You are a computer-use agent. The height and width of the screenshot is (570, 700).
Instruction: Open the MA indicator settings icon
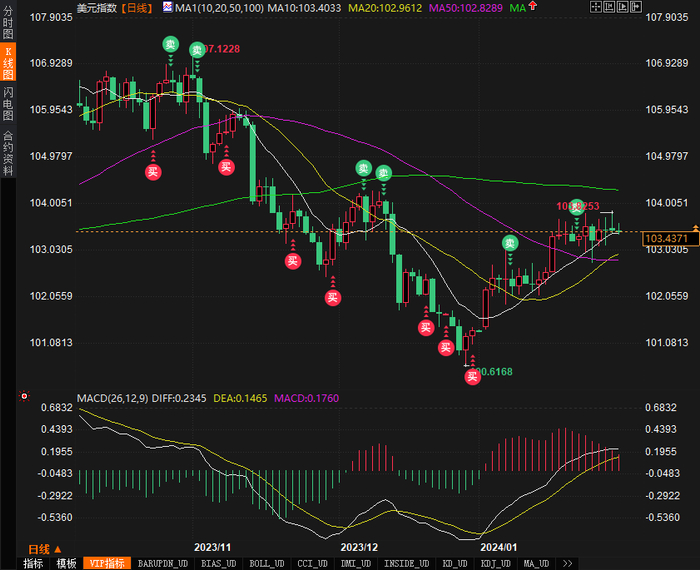tap(167, 7)
